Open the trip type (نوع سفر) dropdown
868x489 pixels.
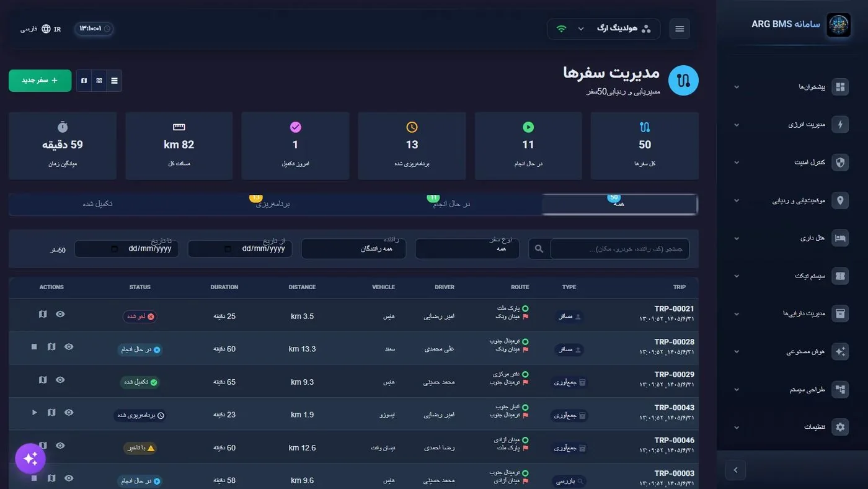[x=467, y=249]
